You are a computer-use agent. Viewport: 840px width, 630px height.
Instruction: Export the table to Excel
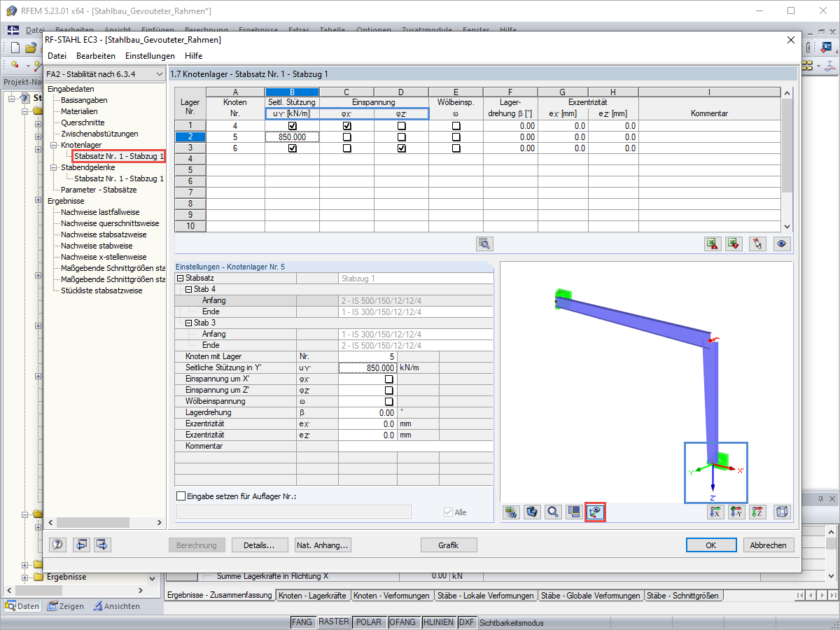[713, 243]
